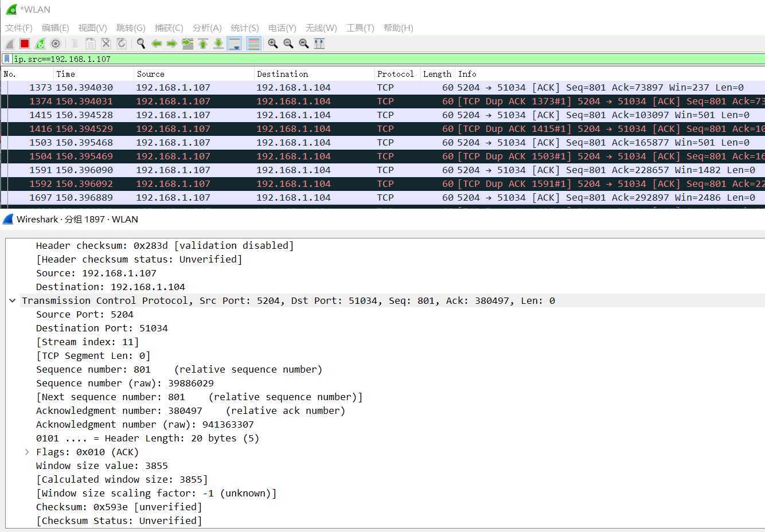Open the 视图(V) menu
This screenshot has height=532, width=765.
coord(92,28)
